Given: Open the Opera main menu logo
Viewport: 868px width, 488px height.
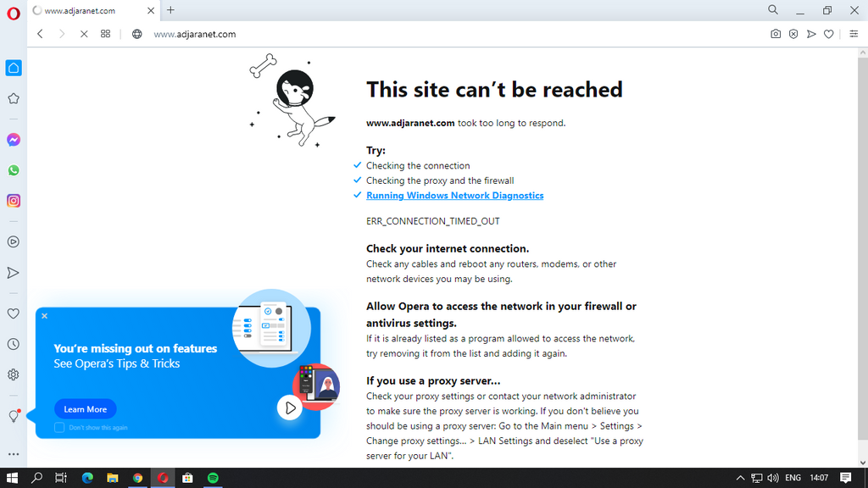Looking at the screenshot, I should pyautogui.click(x=14, y=14).
